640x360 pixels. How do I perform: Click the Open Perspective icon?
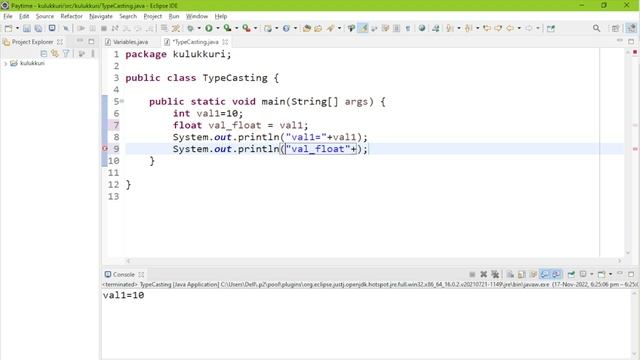615,28
